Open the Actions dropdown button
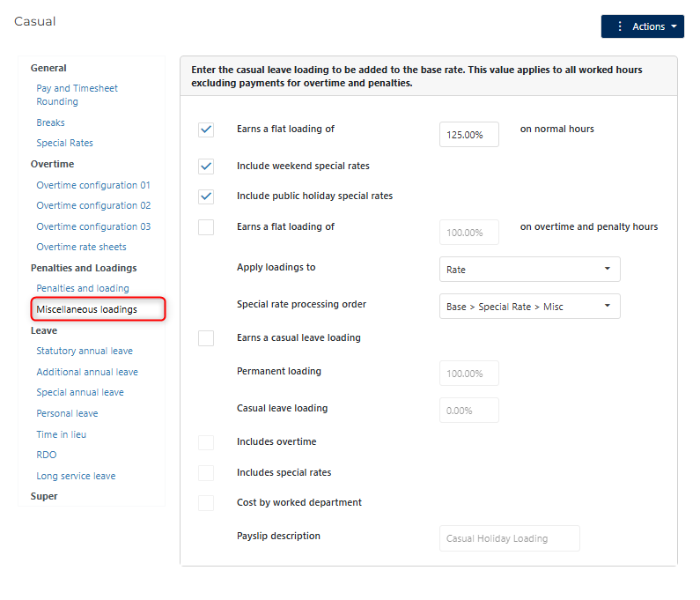700x600 pixels. pos(642,26)
